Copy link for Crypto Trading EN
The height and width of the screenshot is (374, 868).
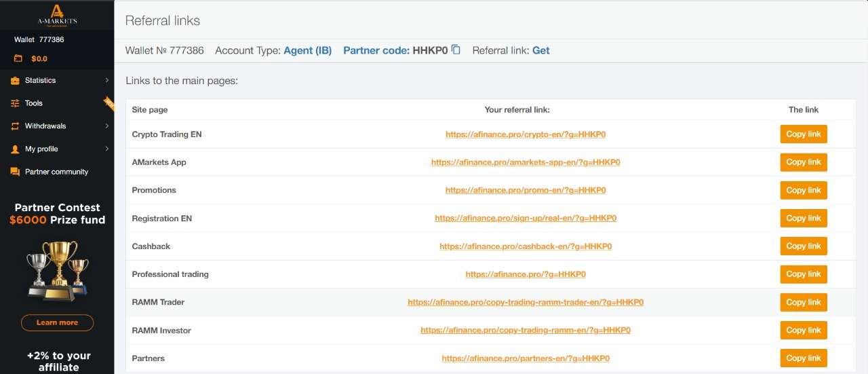coord(803,134)
